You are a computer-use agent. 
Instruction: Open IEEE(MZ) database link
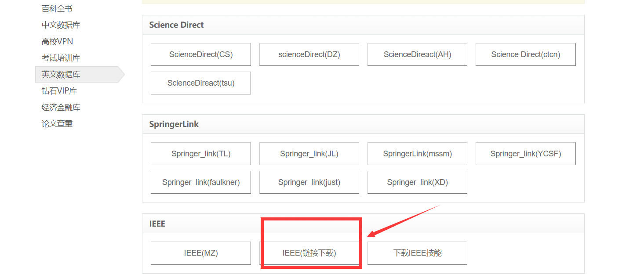click(x=201, y=253)
